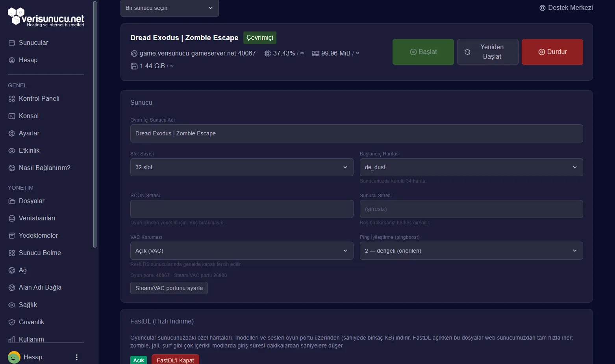Click the Veritabanları database icon
The height and width of the screenshot is (364, 615).
[12, 218]
